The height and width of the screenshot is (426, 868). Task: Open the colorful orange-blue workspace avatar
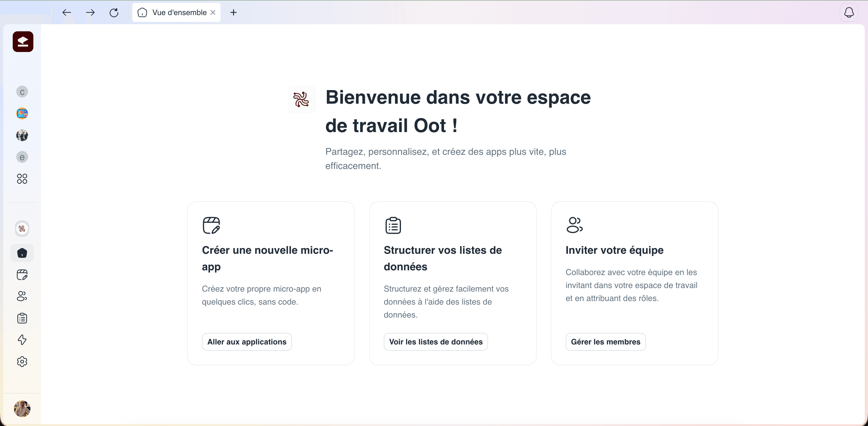22,113
